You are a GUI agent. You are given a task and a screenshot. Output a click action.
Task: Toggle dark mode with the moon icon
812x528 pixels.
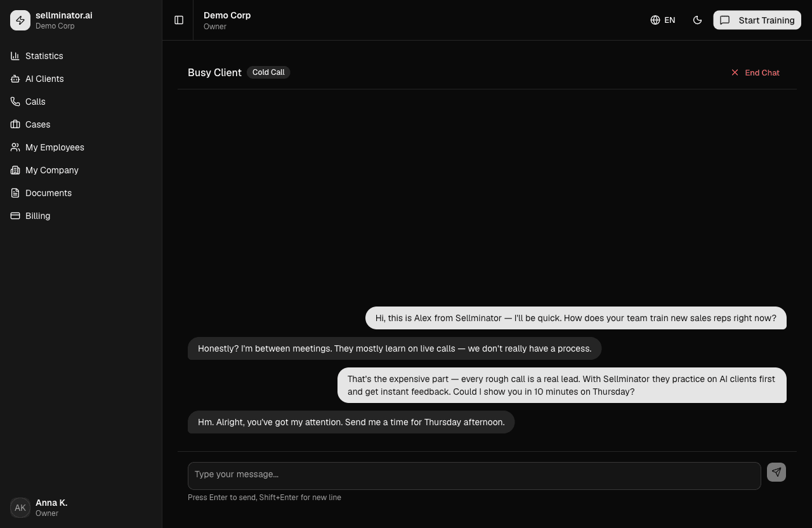coord(697,20)
